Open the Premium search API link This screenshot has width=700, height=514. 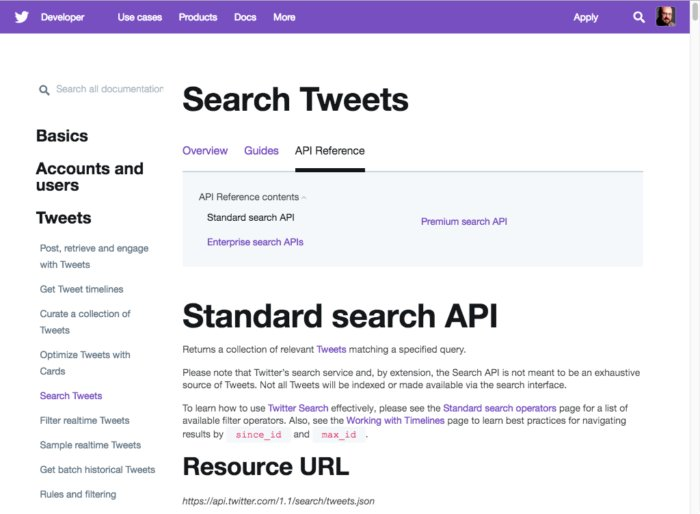pyautogui.click(x=463, y=222)
